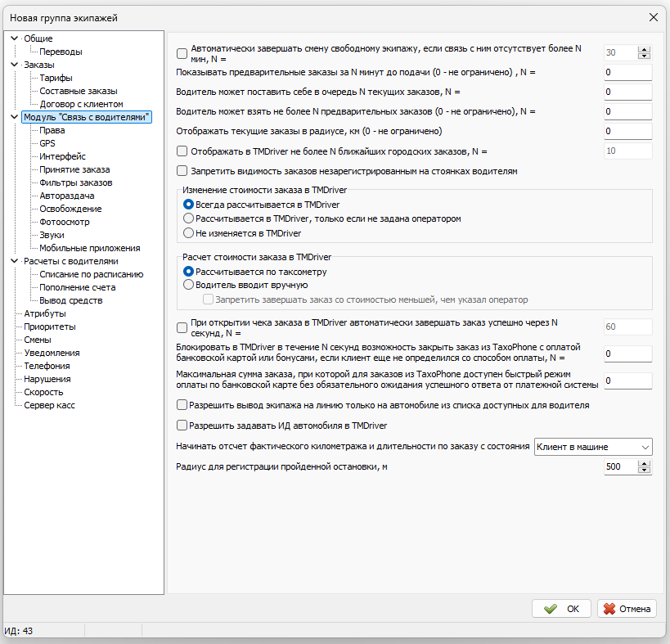Enable auto-ending shift for free crew

182,53
